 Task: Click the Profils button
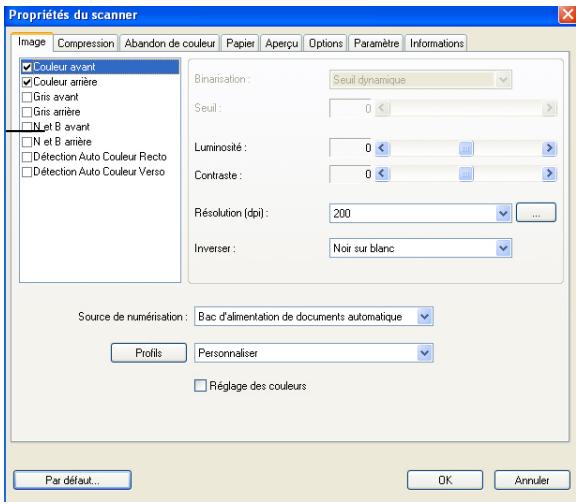[x=149, y=353]
